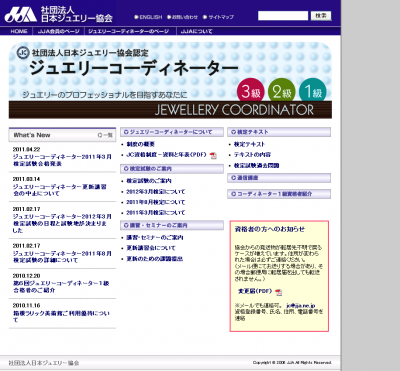The width and height of the screenshot is (400, 371).
Task: Open the JJA会員のページ nav item
Action: [x=58, y=31]
